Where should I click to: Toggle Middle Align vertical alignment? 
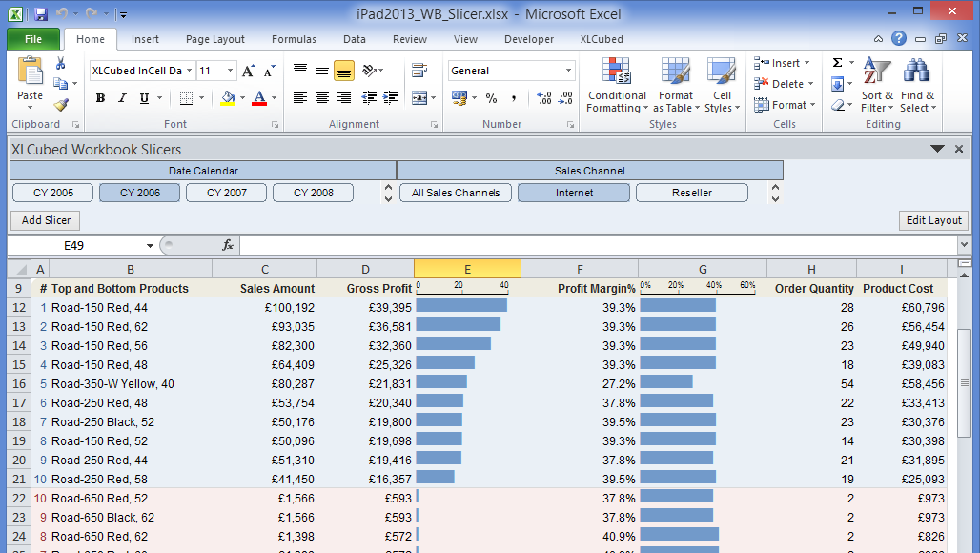coord(322,71)
